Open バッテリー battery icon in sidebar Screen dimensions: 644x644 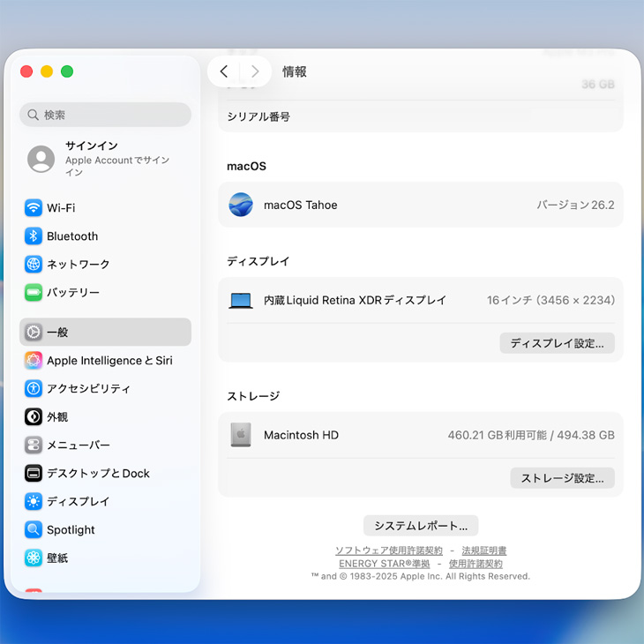coord(34,293)
